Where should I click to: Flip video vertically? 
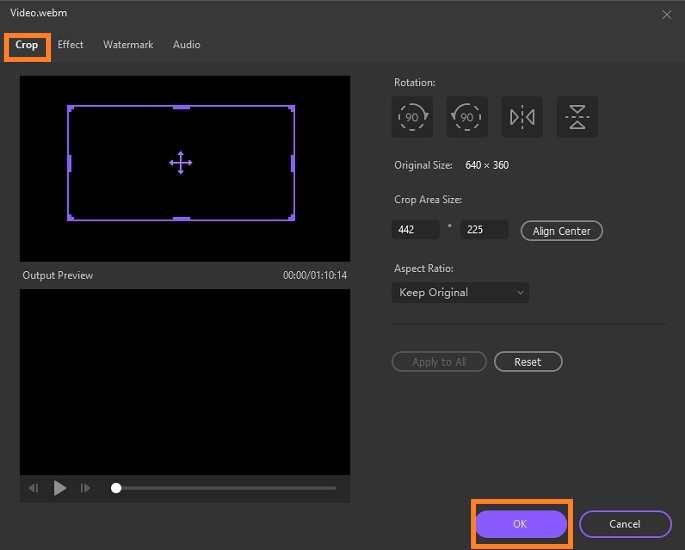(577, 117)
